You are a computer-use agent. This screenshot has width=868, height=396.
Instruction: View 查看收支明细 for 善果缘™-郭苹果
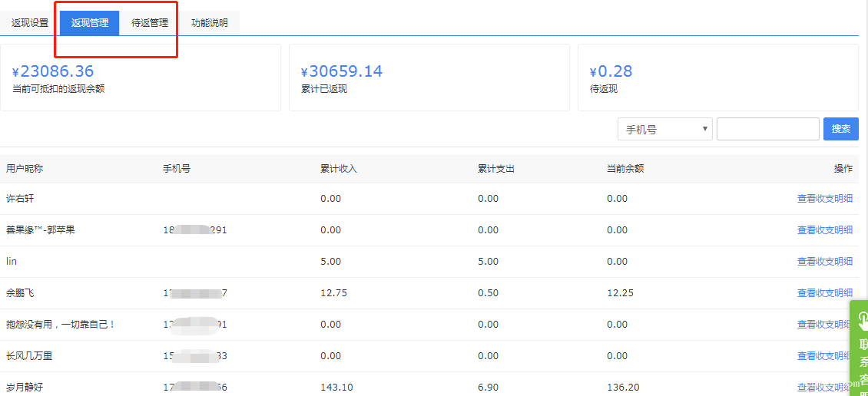824,230
